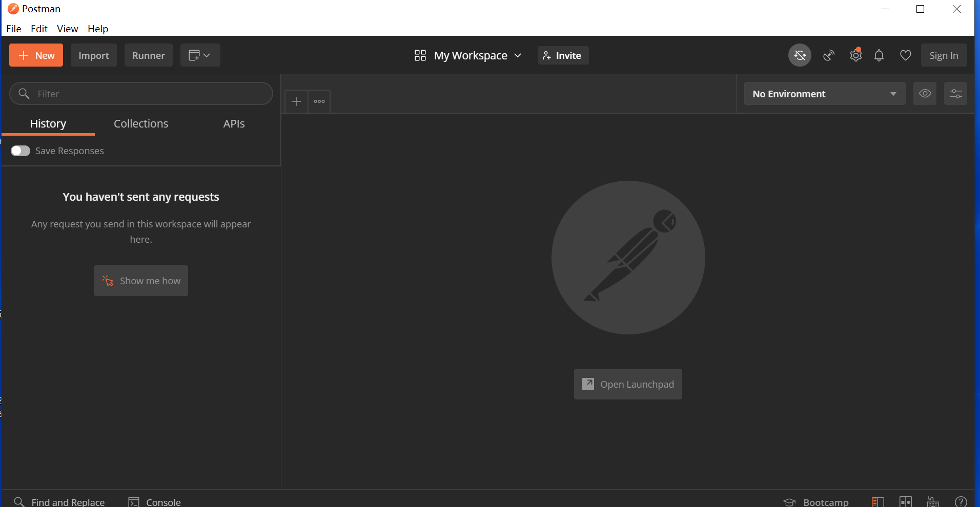980x507 pixels.
Task: Click the Show me how button
Action: point(141,281)
